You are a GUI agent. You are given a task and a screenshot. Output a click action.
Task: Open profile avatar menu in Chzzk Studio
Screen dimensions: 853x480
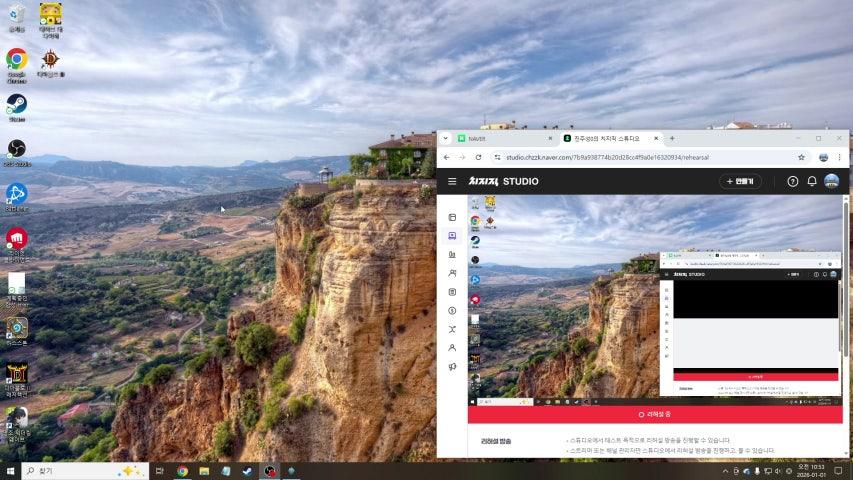pyautogui.click(x=831, y=181)
